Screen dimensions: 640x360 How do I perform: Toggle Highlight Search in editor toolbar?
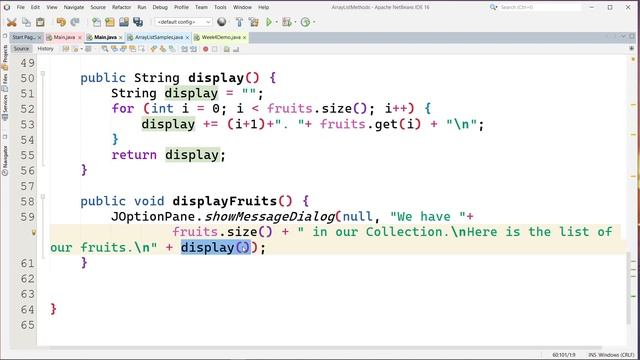pos(133,49)
